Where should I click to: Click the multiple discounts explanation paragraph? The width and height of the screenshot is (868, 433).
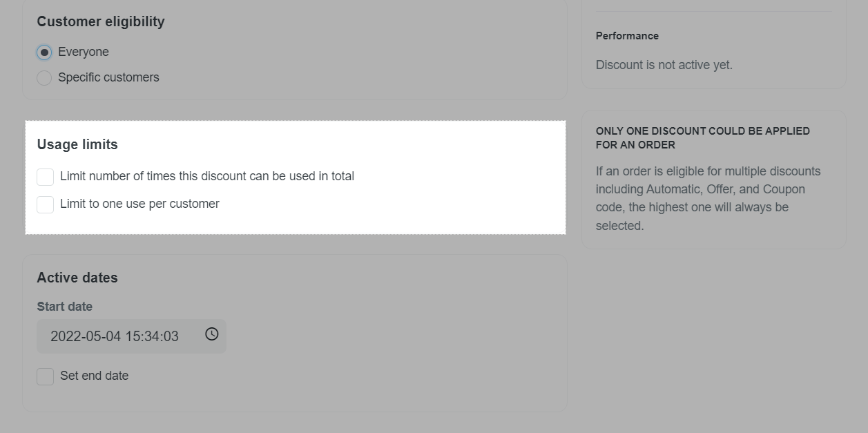pyautogui.click(x=709, y=198)
